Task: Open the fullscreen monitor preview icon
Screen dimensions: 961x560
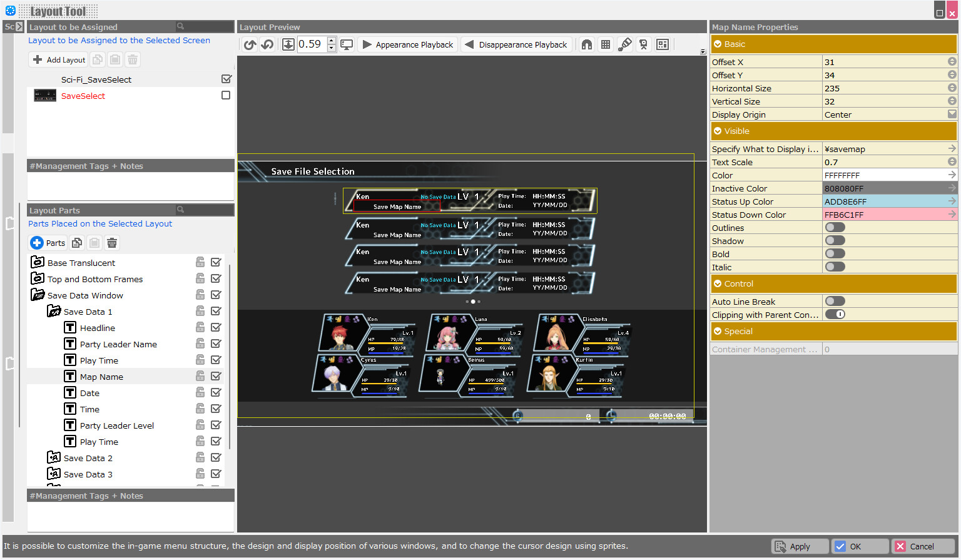Action: point(347,44)
